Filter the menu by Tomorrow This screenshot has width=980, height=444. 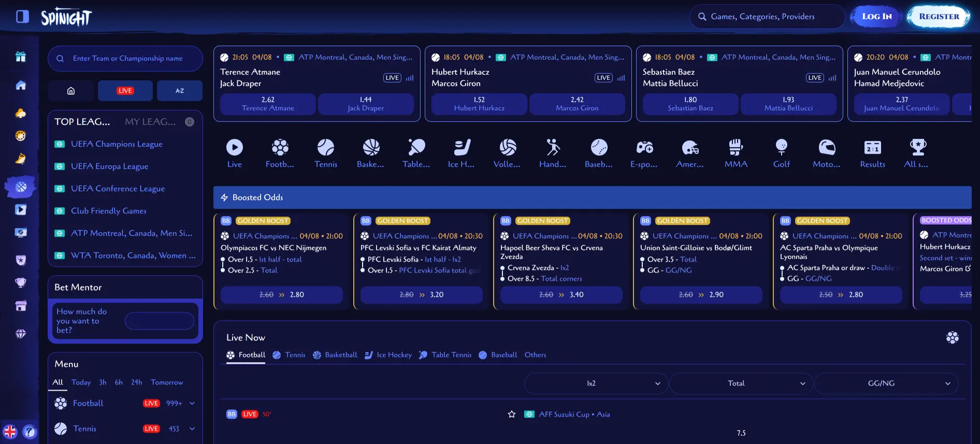[167, 382]
